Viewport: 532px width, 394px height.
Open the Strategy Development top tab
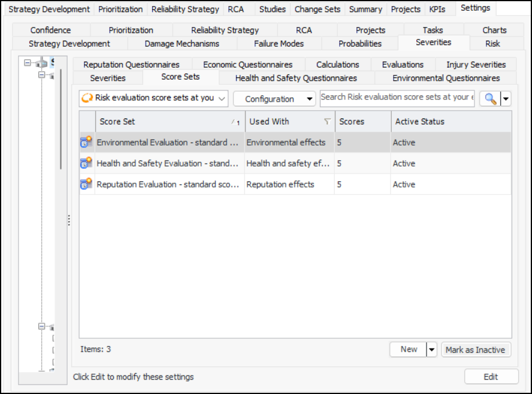pos(49,9)
